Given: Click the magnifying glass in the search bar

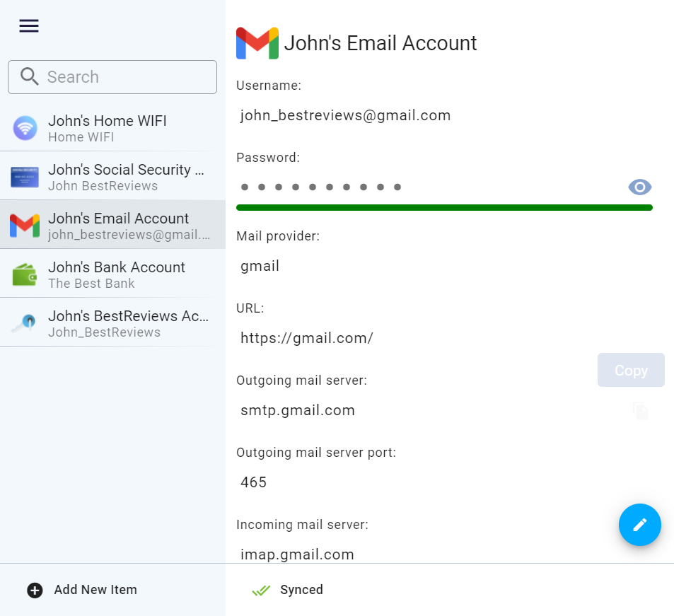Looking at the screenshot, I should 30,76.
